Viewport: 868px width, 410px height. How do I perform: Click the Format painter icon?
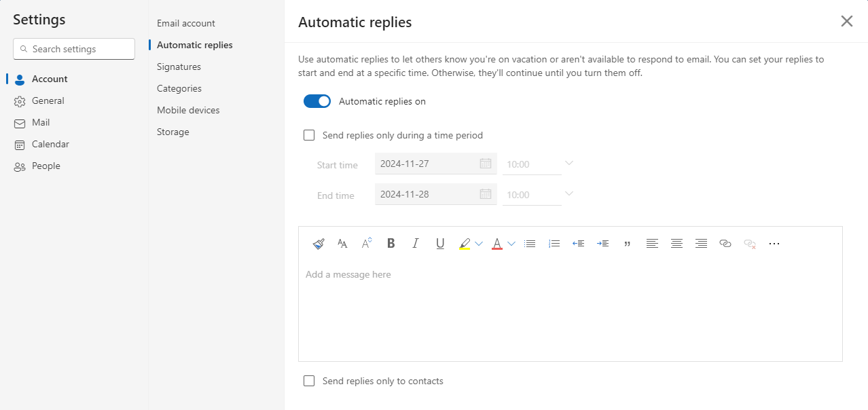319,244
